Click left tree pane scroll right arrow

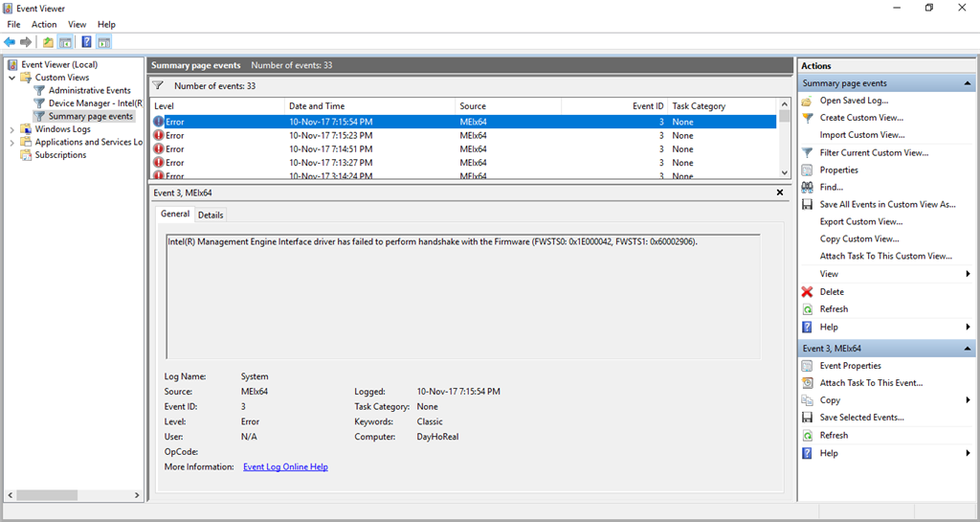[137, 495]
